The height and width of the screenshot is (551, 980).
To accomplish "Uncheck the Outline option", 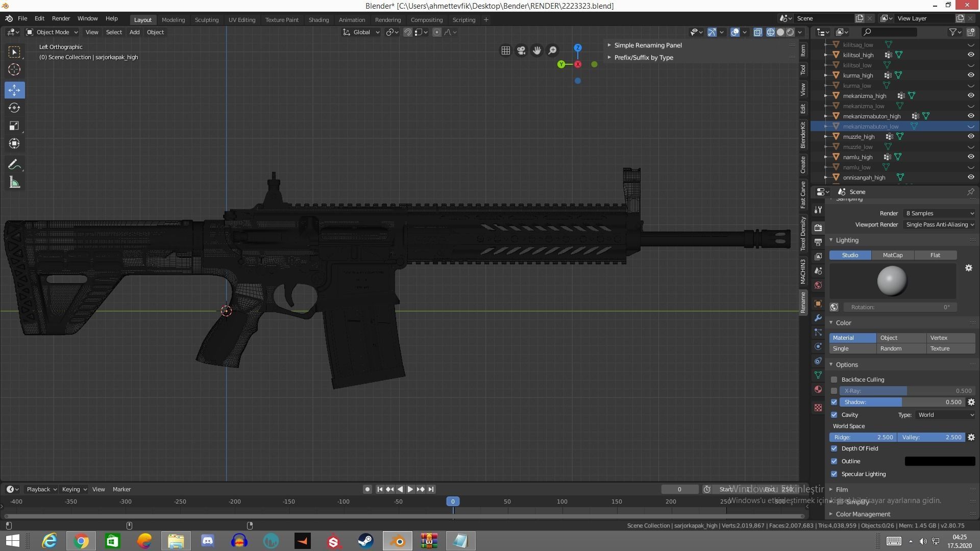I will [x=834, y=461].
